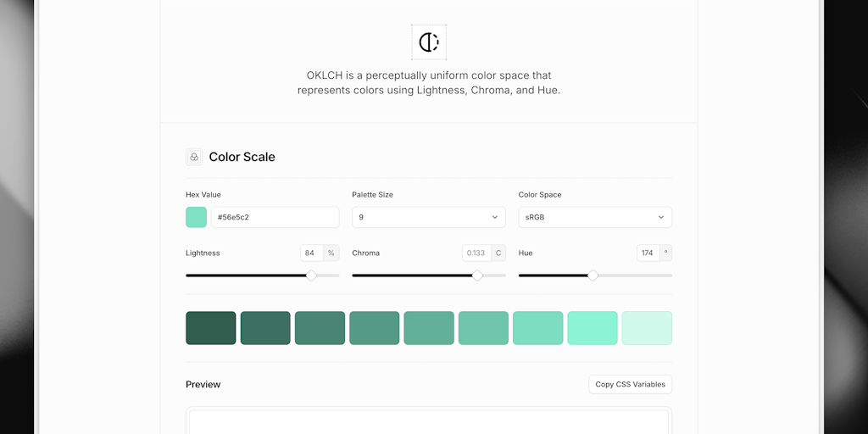The width and height of the screenshot is (868, 434).
Task: Copy CSS Variables button
Action: pyautogui.click(x=630, y=384)
